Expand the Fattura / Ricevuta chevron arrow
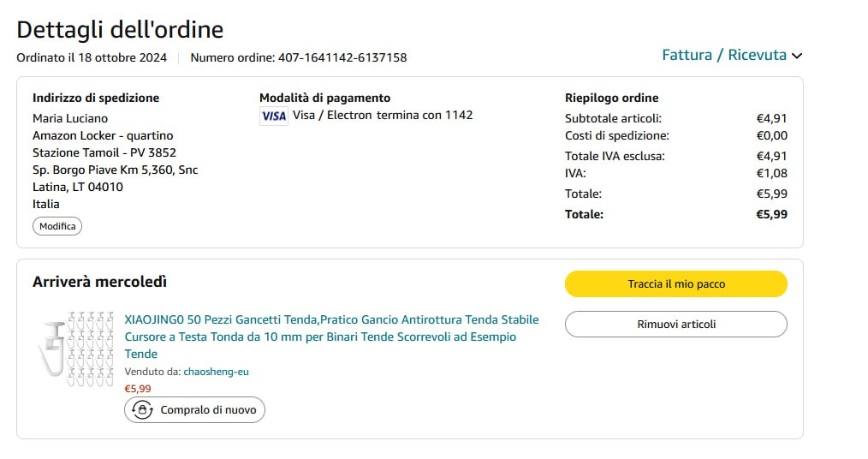The height and width of the screenshot is (459, 868). coord(797,56)
